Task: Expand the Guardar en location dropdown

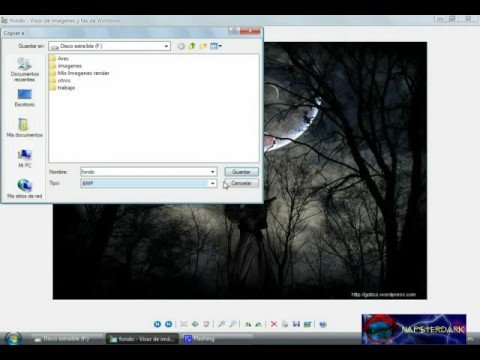Action: pos(166,46)
